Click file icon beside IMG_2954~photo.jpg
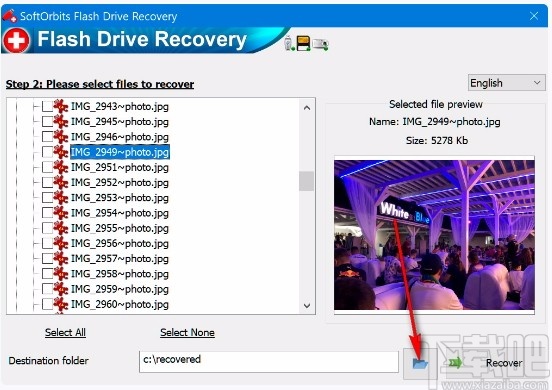 [61, 213]
